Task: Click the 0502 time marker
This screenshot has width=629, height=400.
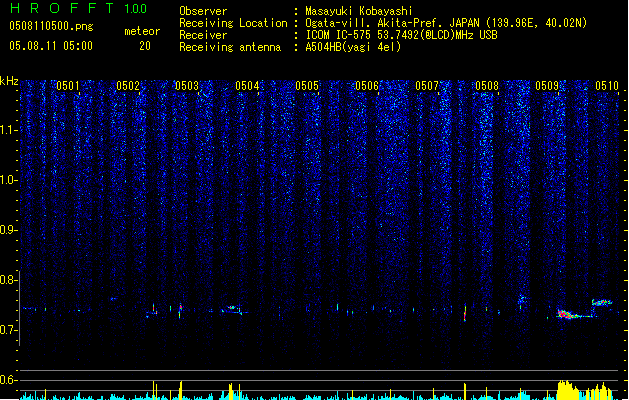Action: (128, 86)
